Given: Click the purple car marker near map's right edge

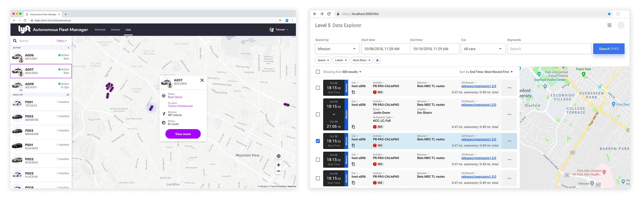Looking at the screenshot, I should pyautogui.click(x=287, y=104).
